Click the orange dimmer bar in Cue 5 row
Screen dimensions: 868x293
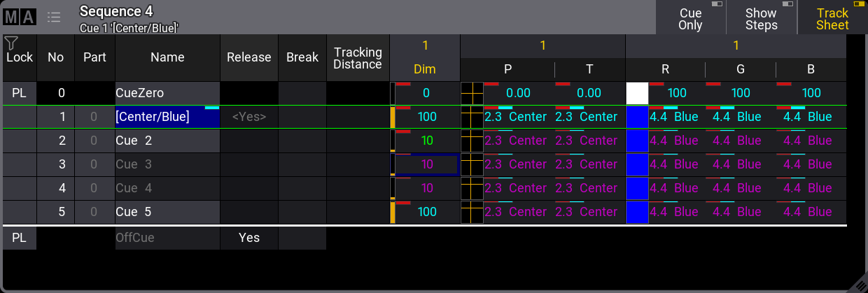tap(393, 212)
